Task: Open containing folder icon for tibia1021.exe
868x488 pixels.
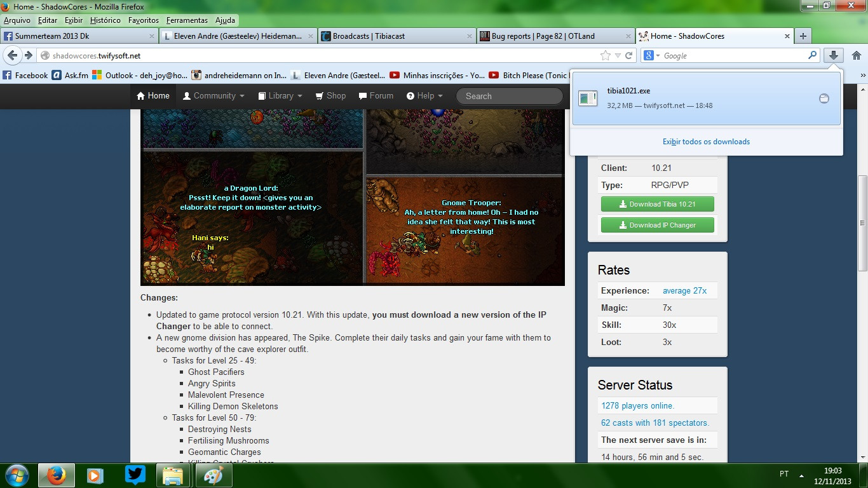Action: [x=824, y=98]
